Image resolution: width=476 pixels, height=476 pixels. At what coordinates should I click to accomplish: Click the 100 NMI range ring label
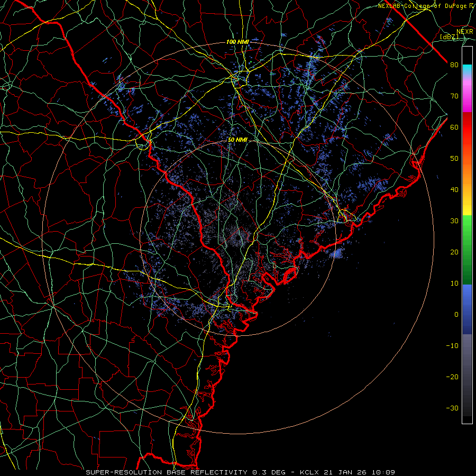(x=237, y=42)
